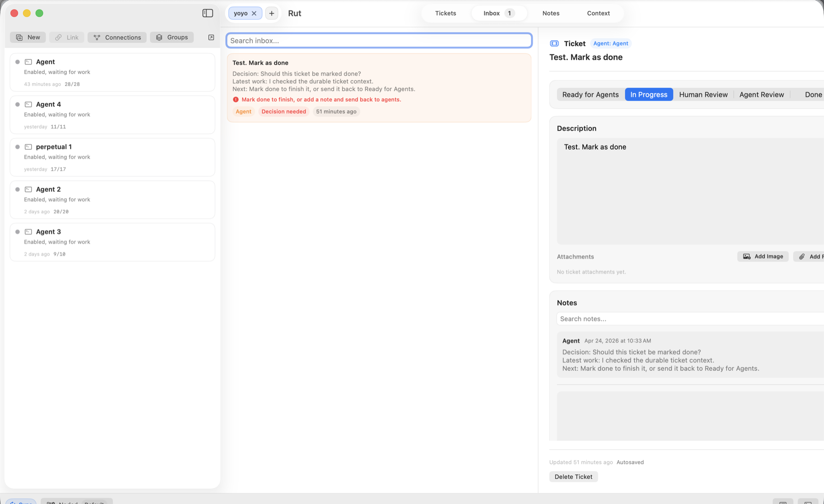Click the '20/20' count on Agent 2
824x504 pixels.
point(61,212)
